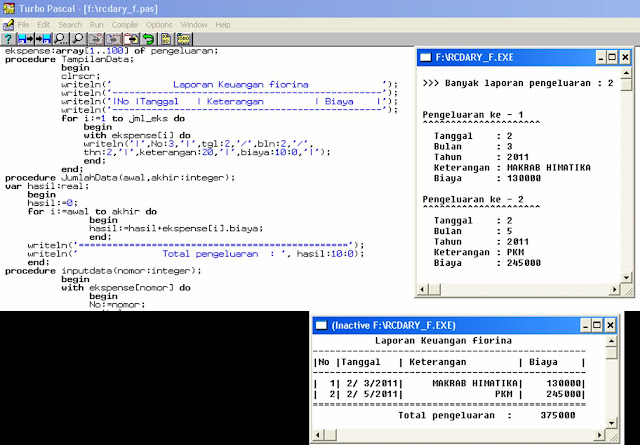Screen dimensions: 640x445
Task: Click code line 'procedure TampilanData;'
Action: tap(69, 59)
